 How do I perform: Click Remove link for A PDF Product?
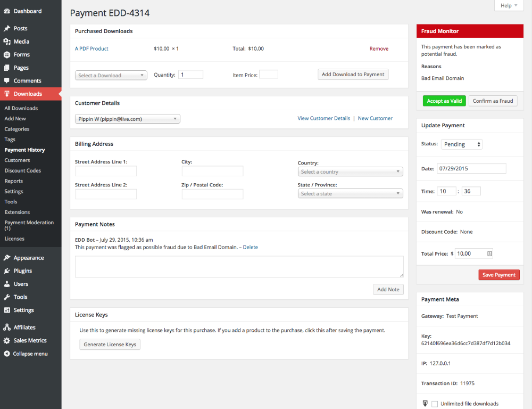(x=379, y=48)
